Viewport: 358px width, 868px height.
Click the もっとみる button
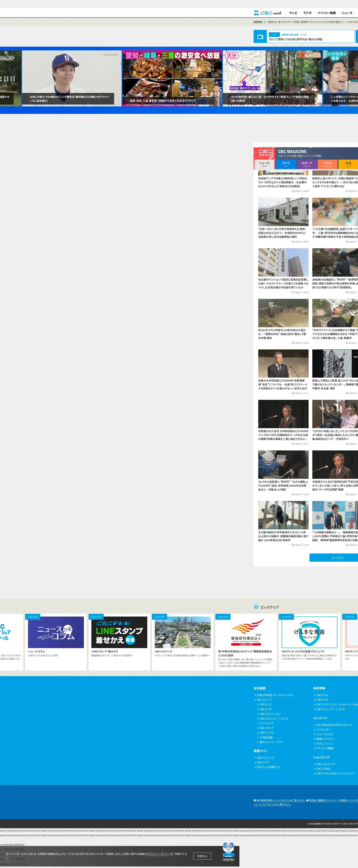pyautogui.click(x=337, y=558)
